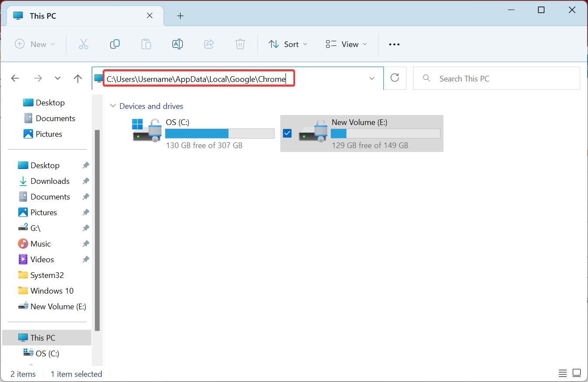Screen dimensions: 588x382
Task: Switch to details view from the status bar
Action: click(562, 373)
